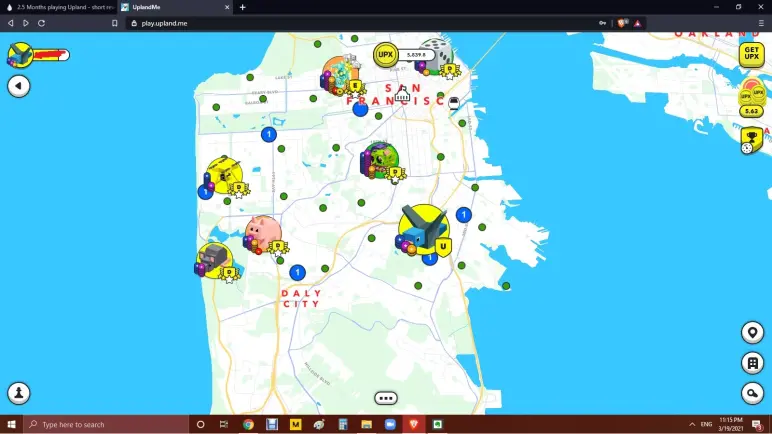Viewport: 772px width, 434px height.
Task: Click the GET UPX button
Action: coord(751,54)
